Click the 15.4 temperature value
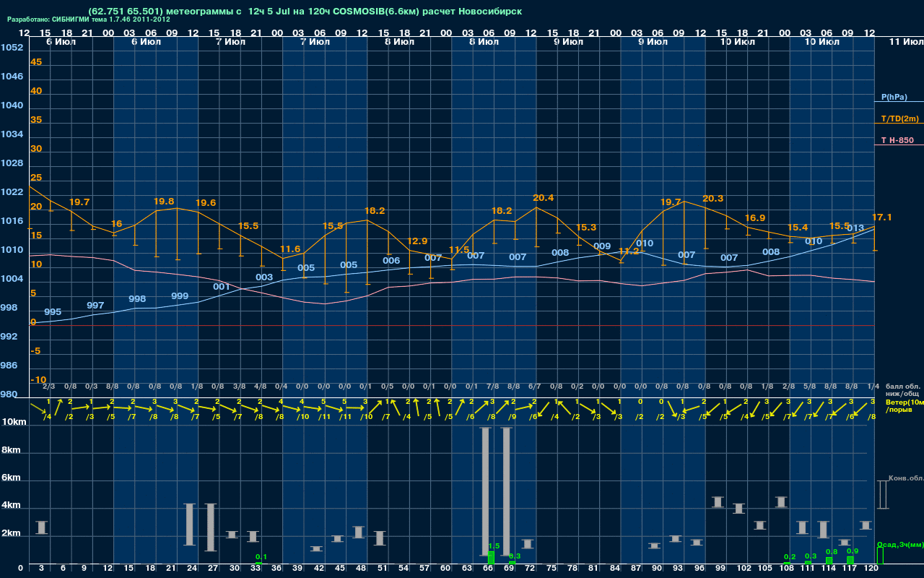Image resolution: width=924 pixels, height=578 pixels. coord(798,228)
